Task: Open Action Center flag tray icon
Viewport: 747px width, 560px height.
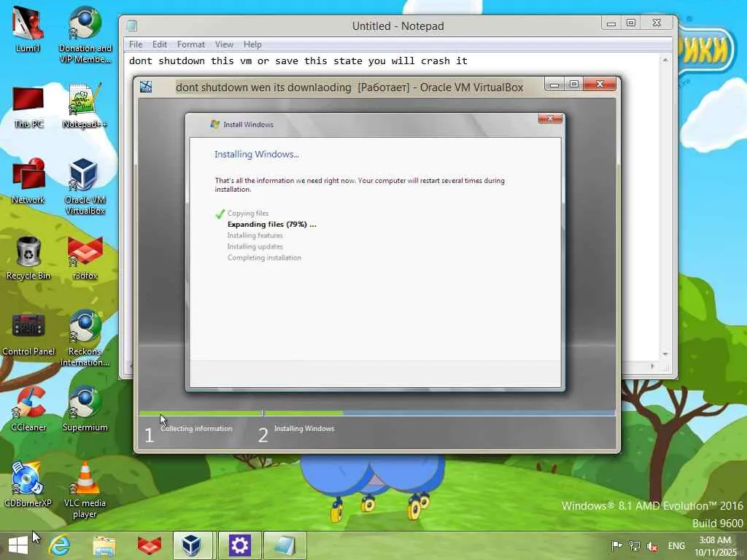Action: [616, 545]
